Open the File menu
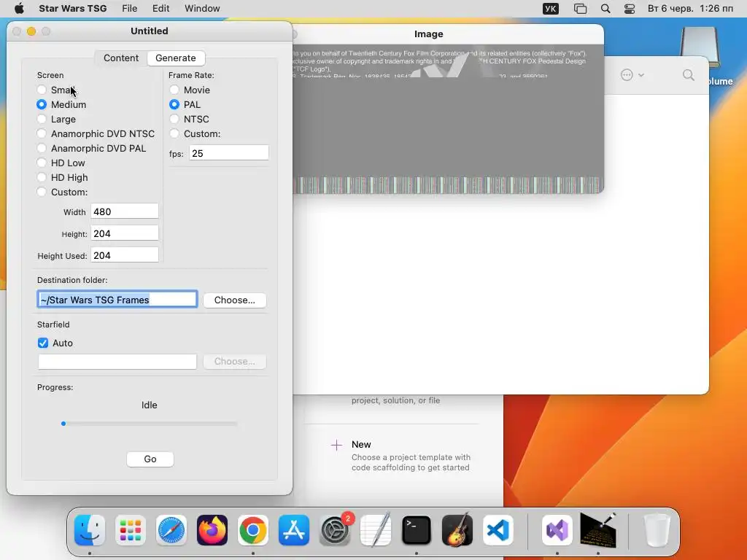747x560 pixels. pos(130,9)
